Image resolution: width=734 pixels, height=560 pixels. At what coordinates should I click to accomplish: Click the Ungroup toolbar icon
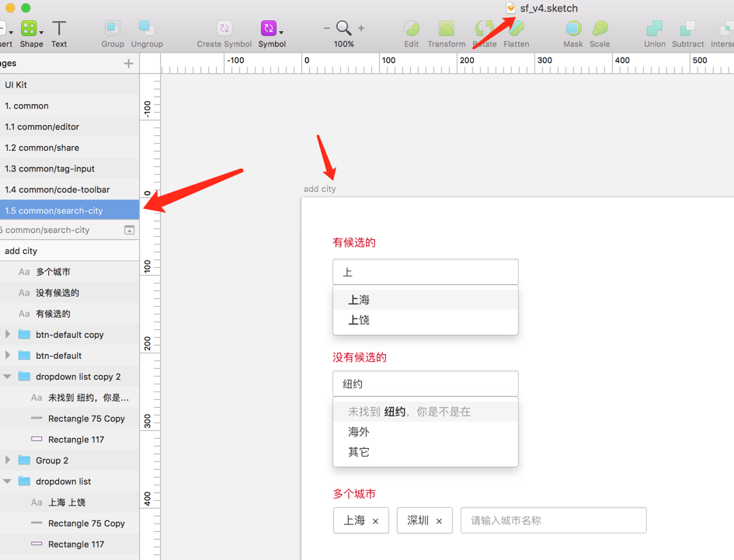click(147, 30)
